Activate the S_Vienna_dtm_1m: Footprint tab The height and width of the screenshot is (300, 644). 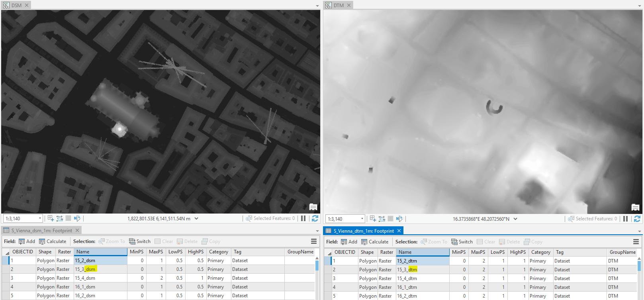pos(364,231)
